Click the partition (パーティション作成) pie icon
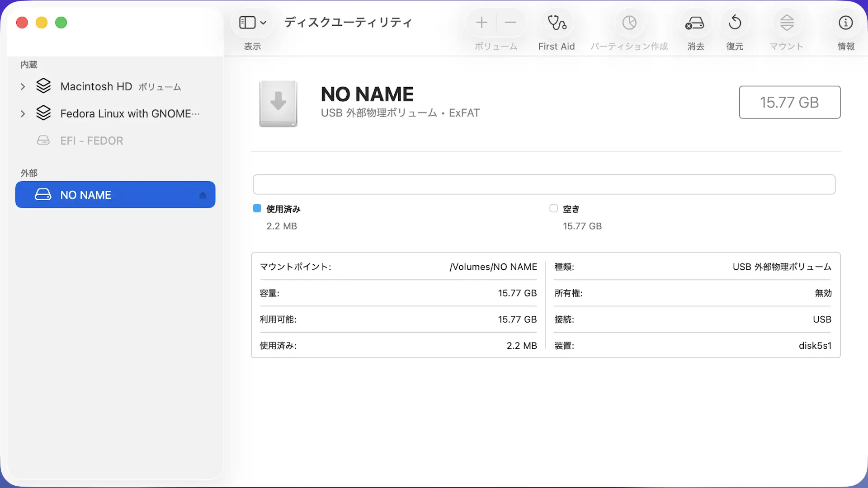Viewport: 868px width, 488px height. (629, 23)
